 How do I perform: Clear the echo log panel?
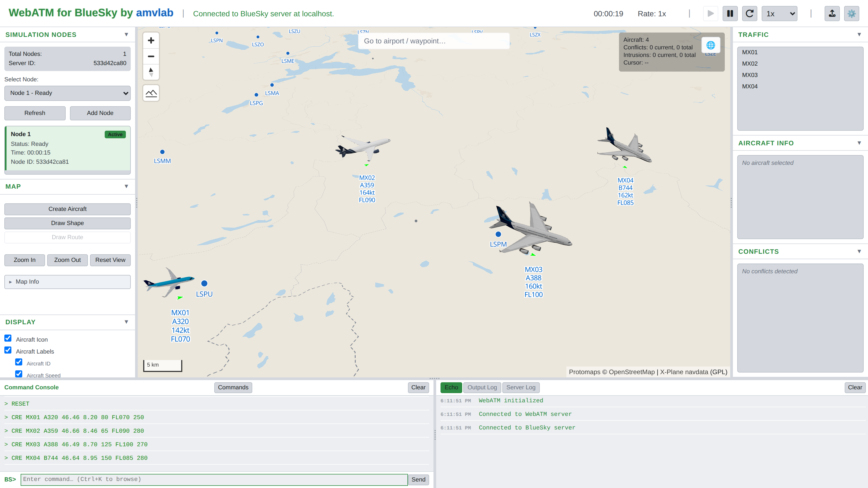(x=855, y=387)
